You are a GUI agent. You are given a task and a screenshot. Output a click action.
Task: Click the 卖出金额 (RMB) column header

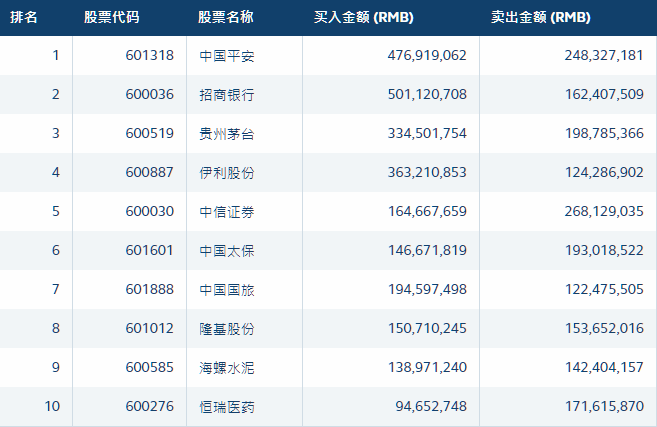tap(541, 17)
